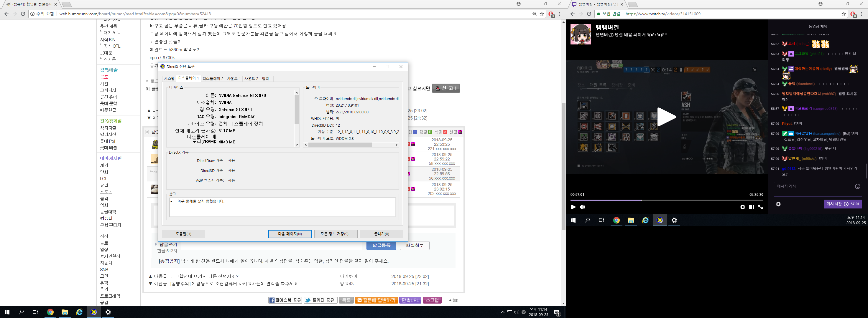
Task: Seek on the Twitch video progress bar
Action: click(x=667, y=200)
